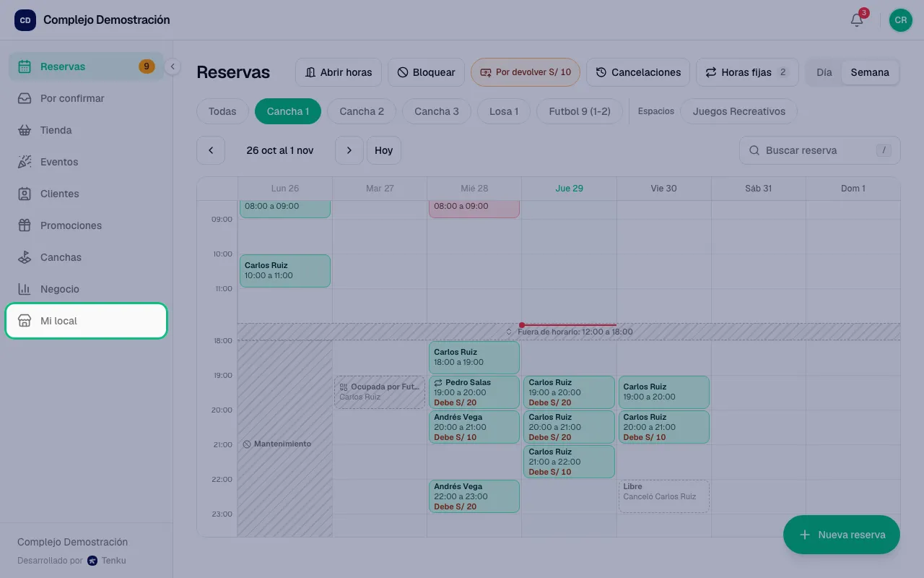Select the Libre slot canceled by Carlos Ruiz
924x578 pixels.
coord(664,496)
